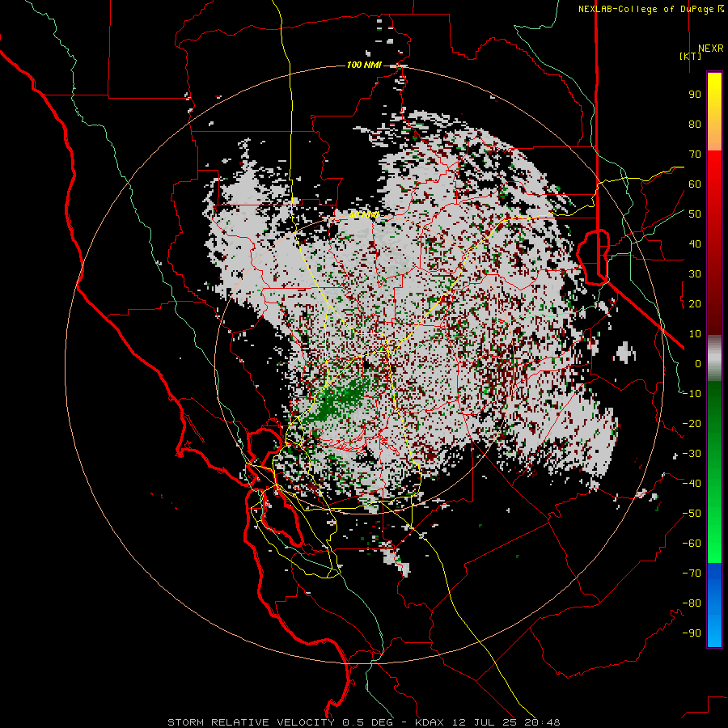Click the positive 80 scale value
The height and width of the screenshot is (728, 728).
[x=695, y=125]
